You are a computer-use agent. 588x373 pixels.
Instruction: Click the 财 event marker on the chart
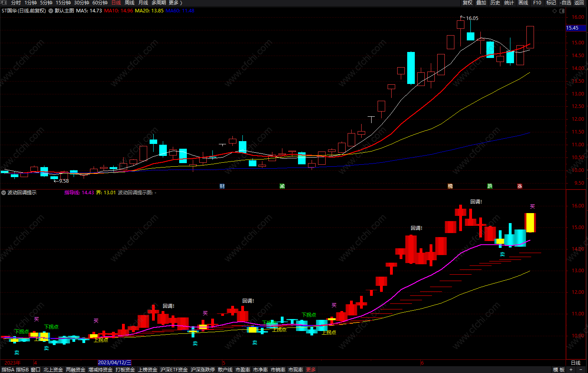coord(222,186)
